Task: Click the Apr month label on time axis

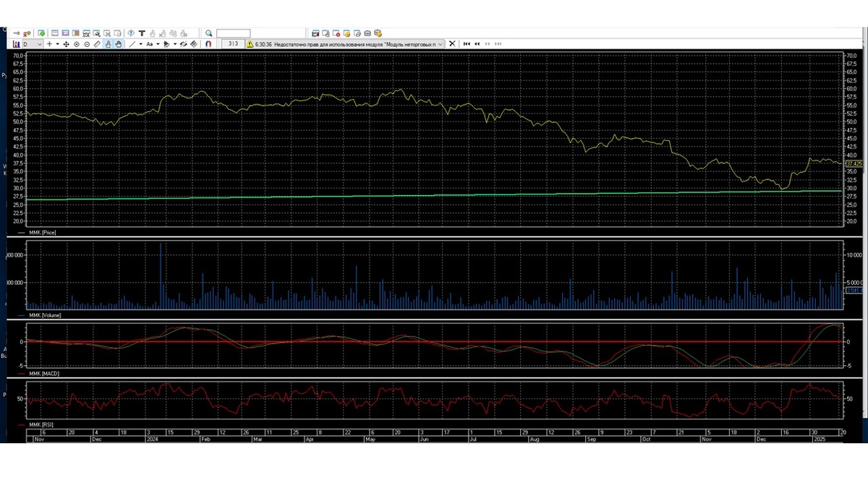Action: [x=310, y=439]
